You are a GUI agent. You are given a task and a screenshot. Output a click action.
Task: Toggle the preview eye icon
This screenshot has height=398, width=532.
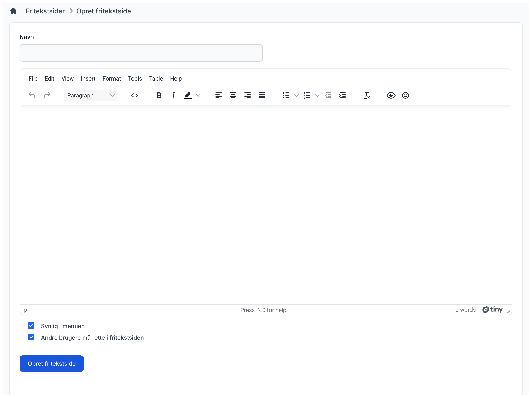click(x=391, y=95)
